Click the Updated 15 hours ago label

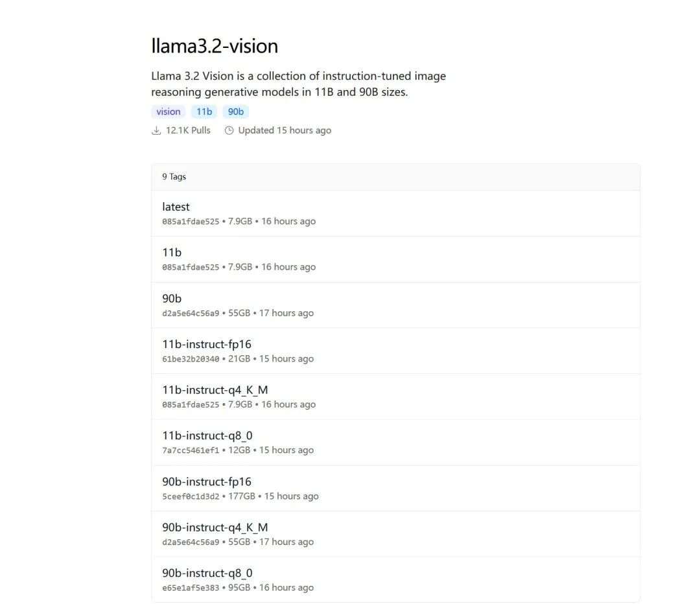285,130
